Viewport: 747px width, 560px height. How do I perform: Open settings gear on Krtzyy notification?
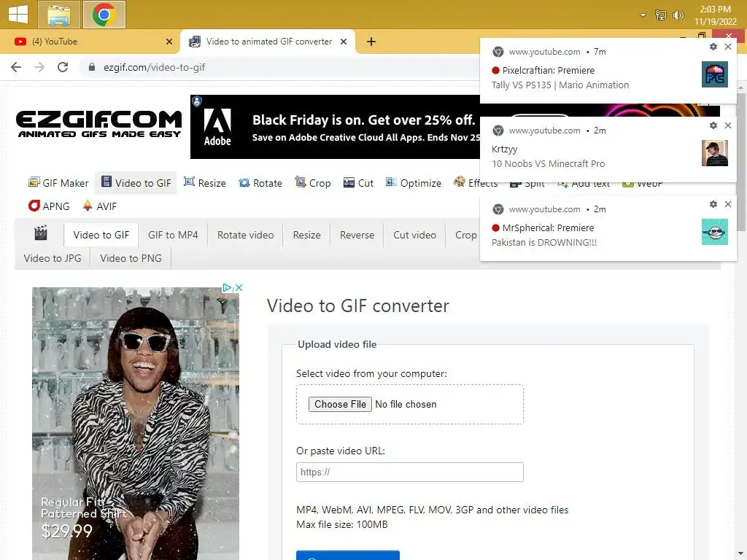[713, 125]
